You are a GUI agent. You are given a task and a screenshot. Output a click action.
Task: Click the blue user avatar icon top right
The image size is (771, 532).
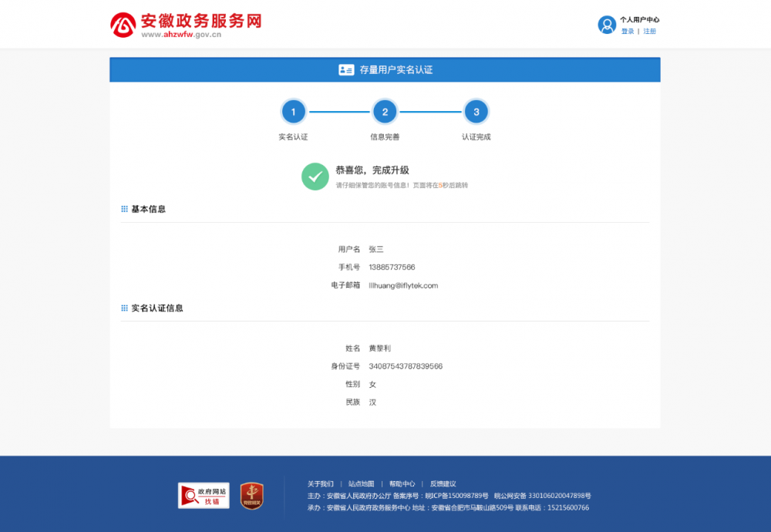[608, 24]
